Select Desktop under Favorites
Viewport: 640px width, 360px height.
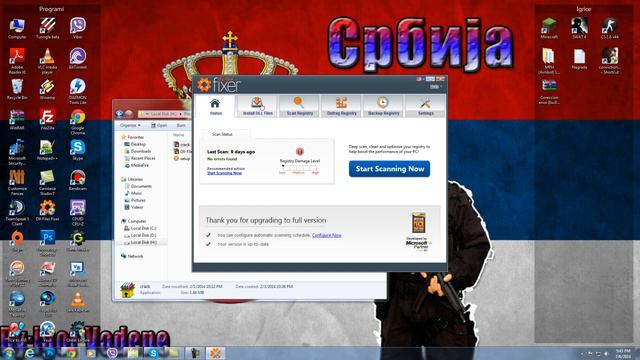tap(135, 144)
